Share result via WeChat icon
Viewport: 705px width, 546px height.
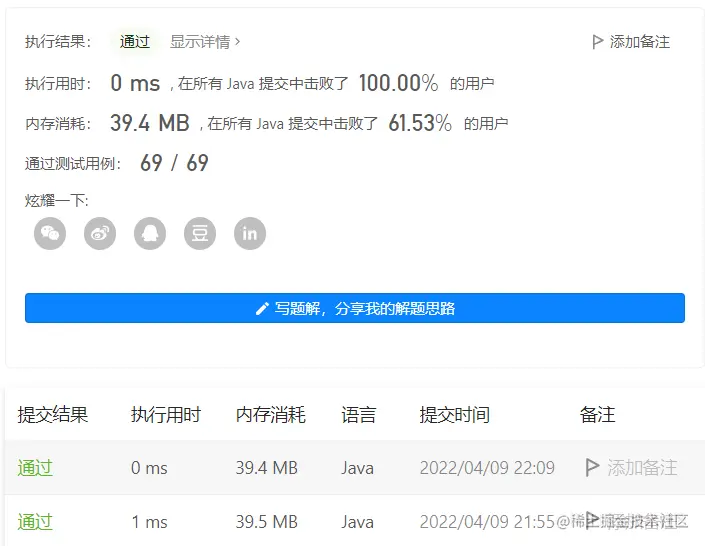point(50,233)
